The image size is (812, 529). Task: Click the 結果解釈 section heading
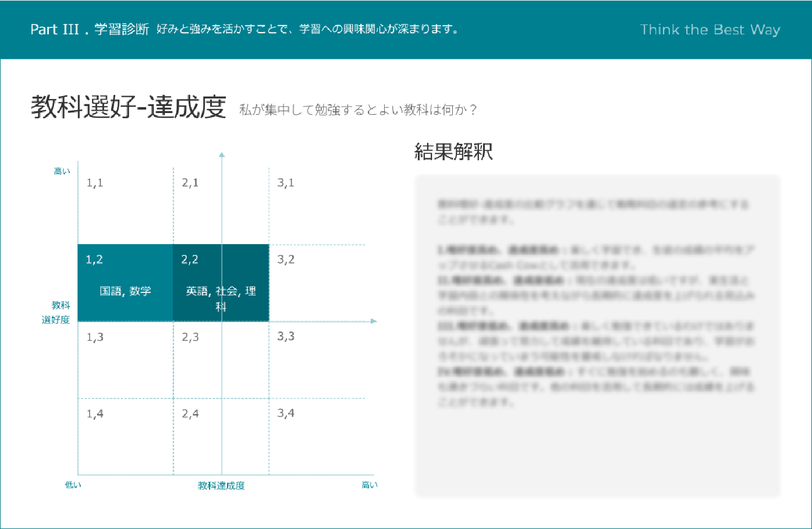coord(453,152)
